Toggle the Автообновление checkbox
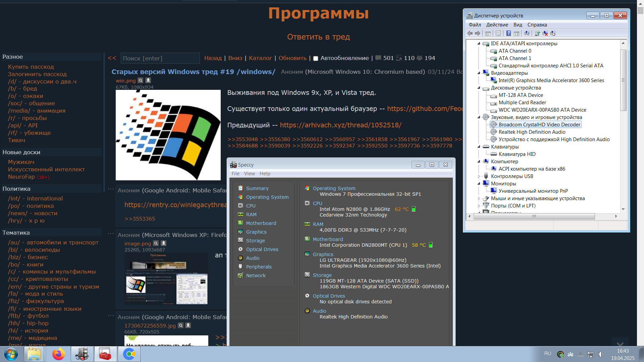This screenshot has height=362, width=644. 316,58
